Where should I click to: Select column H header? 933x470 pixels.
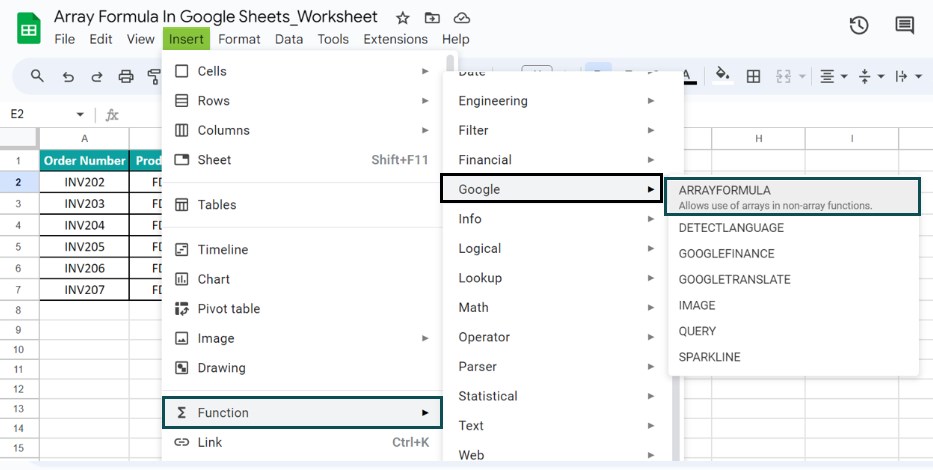[759, 138]
